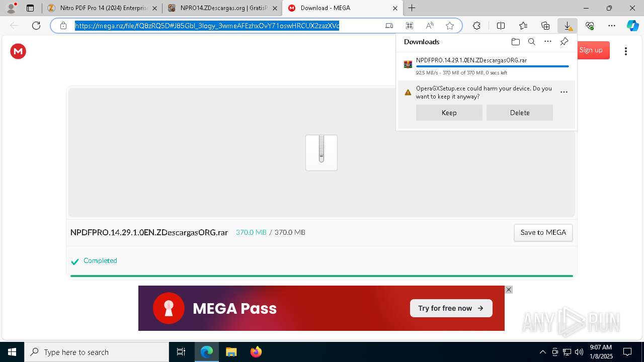Open Task View on taskbar
The image size is (644, 362).
point(181,352)
